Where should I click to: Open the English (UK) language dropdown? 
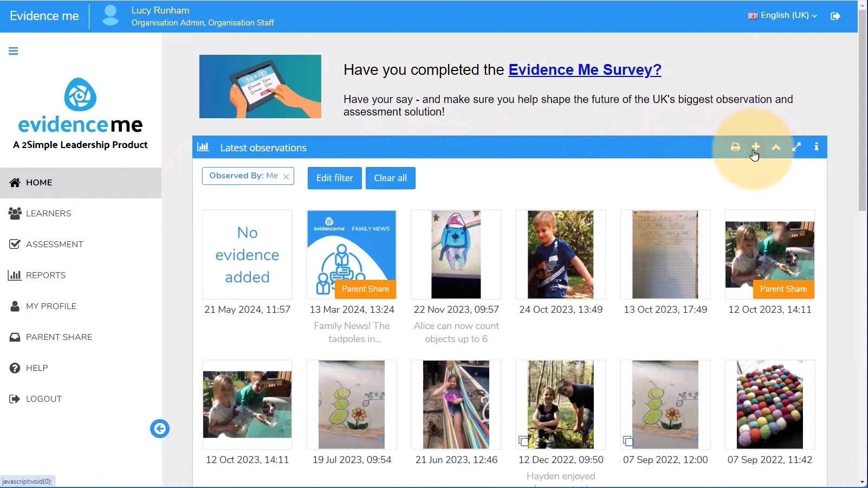[x=782, y=16]
